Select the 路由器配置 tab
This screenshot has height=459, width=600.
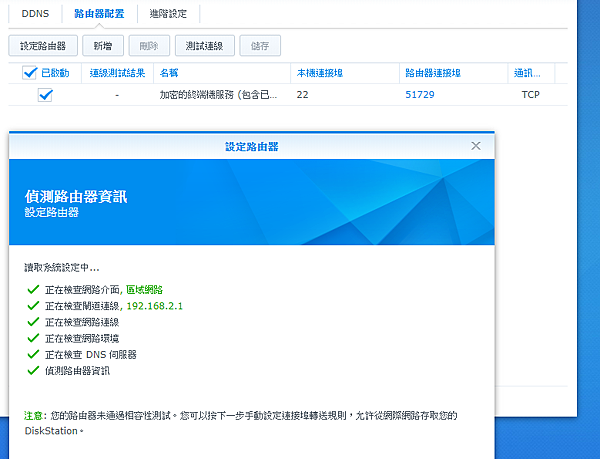click(x=98, y=13)
